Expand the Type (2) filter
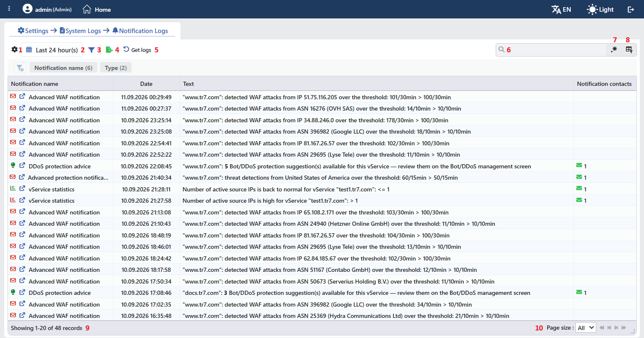 point(116,68)
